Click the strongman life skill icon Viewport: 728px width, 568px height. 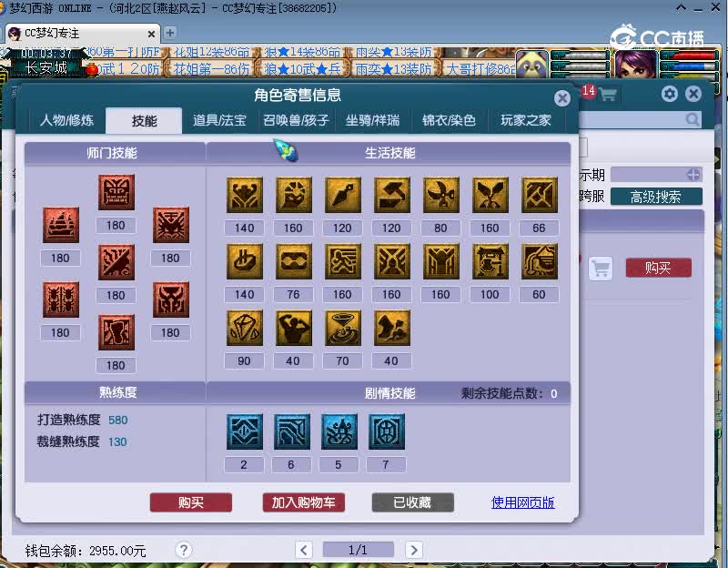[293, 328]
